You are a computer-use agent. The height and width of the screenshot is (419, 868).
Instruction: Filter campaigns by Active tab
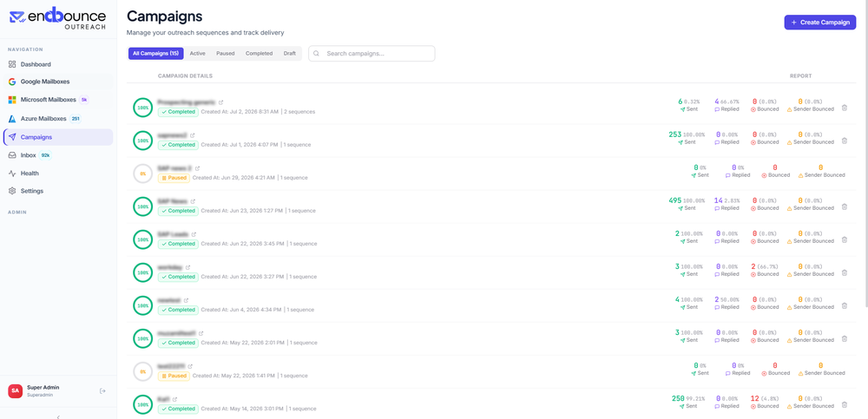click(x=198, y=54)
